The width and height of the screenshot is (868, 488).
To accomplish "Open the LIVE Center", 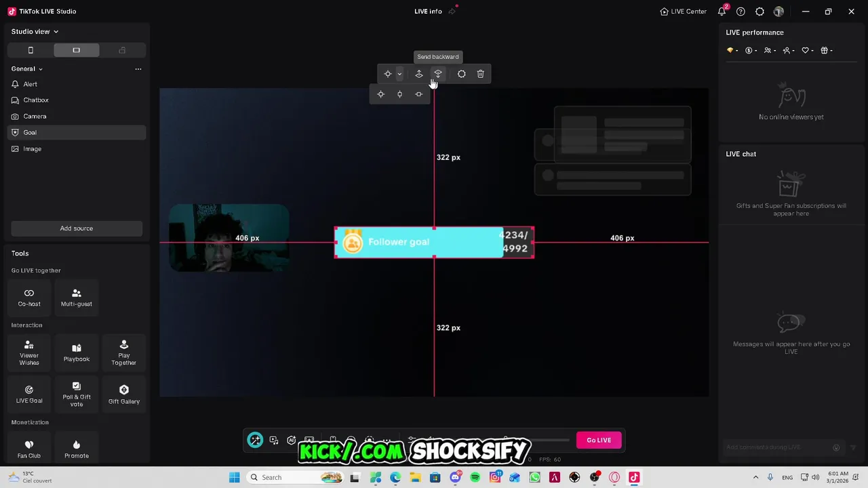I will coord(684,12).
